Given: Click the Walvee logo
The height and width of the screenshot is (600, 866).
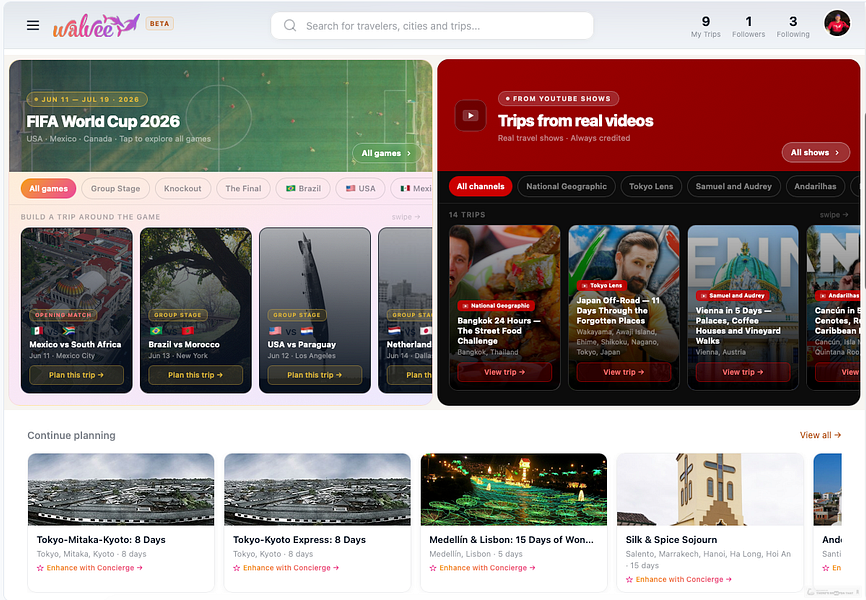Looking at the screenshot, I should click(96, 25).
